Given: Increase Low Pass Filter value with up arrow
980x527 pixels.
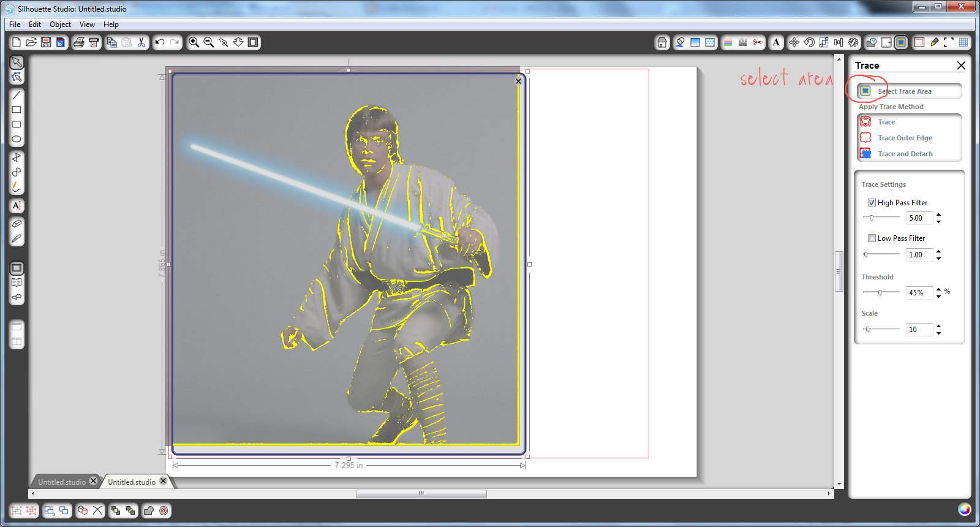Looking at the screenshot, I should pos(938,251).
